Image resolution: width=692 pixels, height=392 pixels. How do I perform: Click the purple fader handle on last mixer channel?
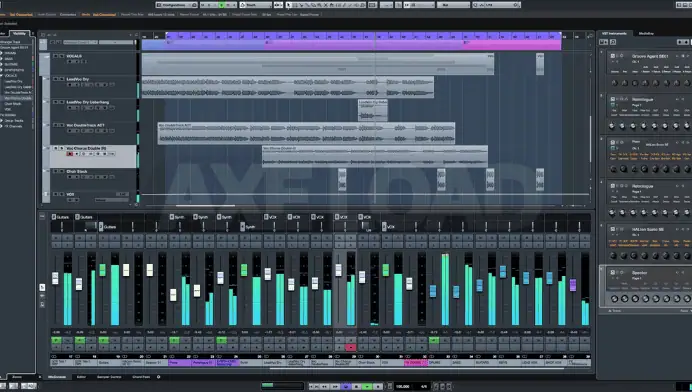[x=573, y=285]
